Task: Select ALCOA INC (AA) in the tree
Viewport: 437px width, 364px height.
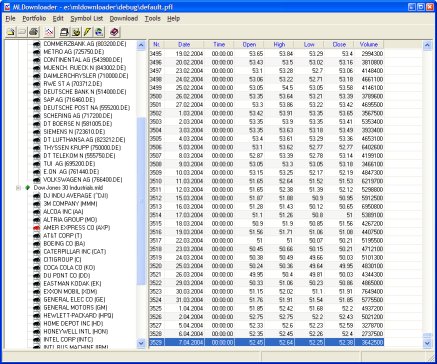Action: tap(63, 212)
